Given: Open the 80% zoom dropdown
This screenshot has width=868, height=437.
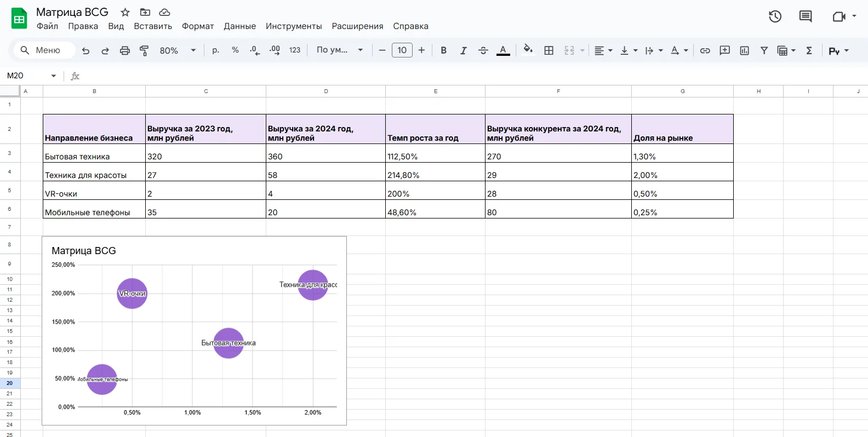Looking at the screenshot, I should click(x=178, y=50).
